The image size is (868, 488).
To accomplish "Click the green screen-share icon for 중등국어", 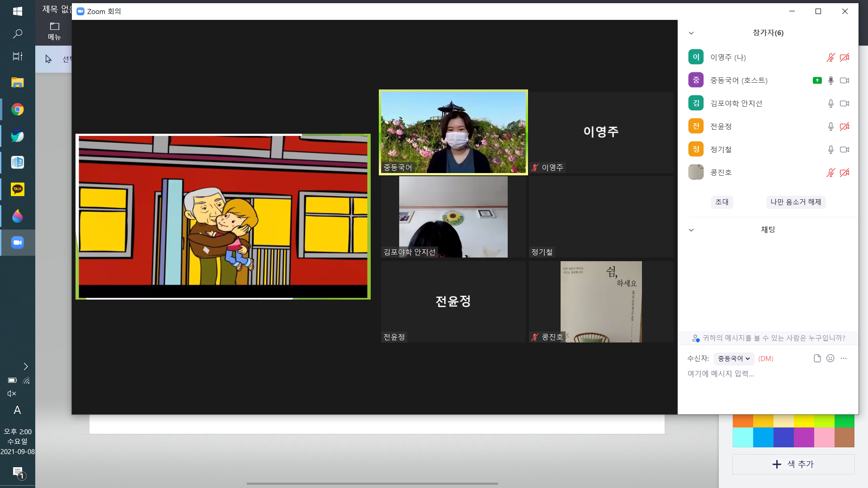I will (817, 80).
